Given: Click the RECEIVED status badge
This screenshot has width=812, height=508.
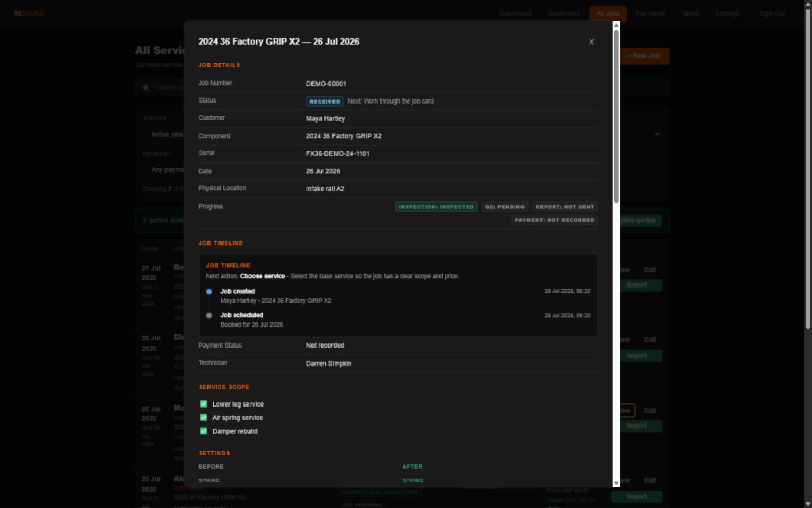Looking at the screenshot, I should pos(325,101).
